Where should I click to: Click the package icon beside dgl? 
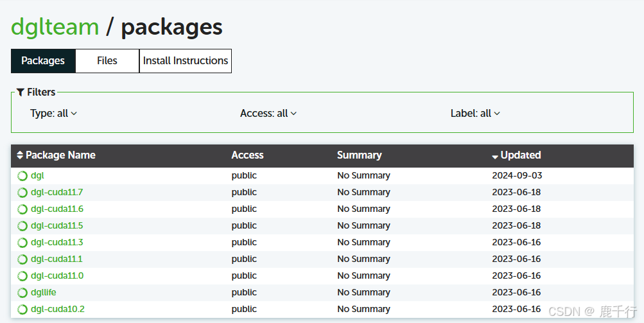click(22, 176)
